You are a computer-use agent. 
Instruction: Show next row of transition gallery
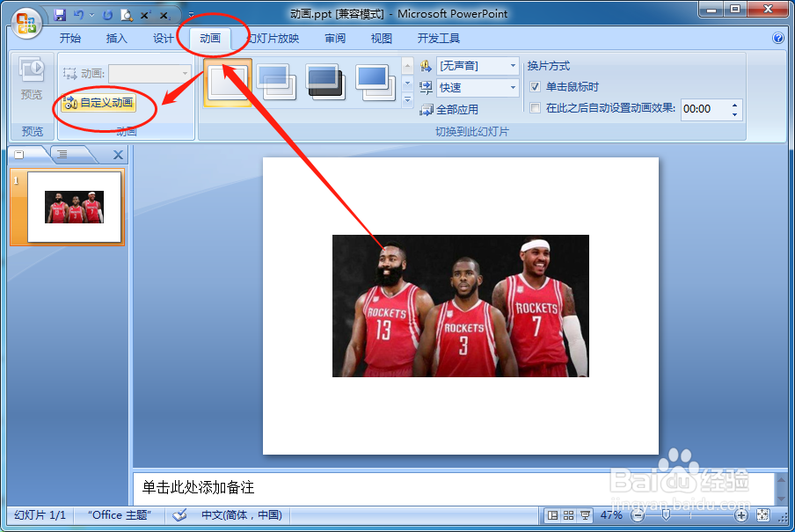[408, 84]
